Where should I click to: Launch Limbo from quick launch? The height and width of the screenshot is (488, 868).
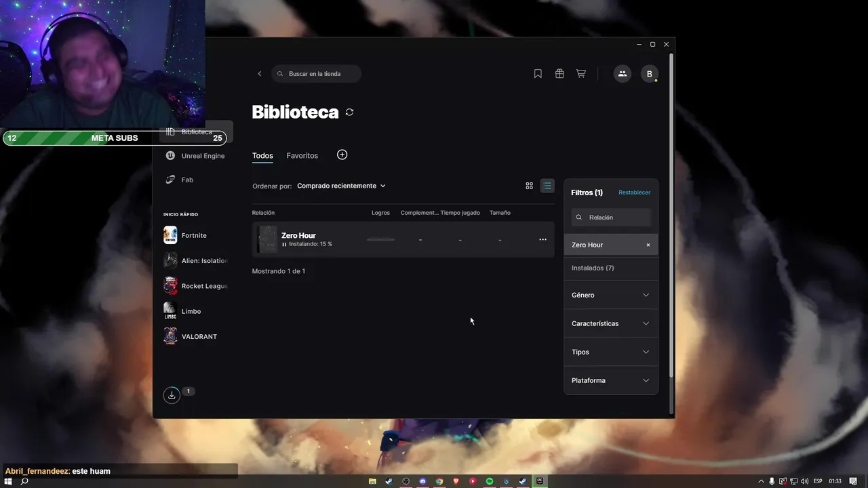182,311
